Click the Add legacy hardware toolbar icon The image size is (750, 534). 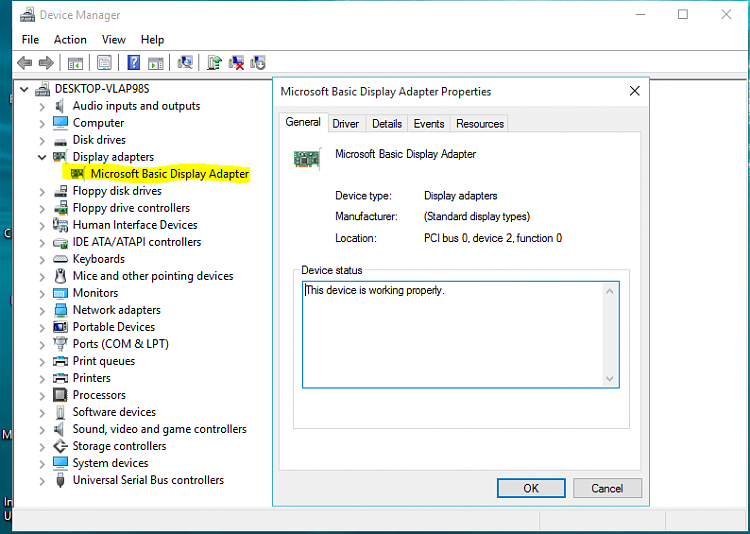point(258,63)
